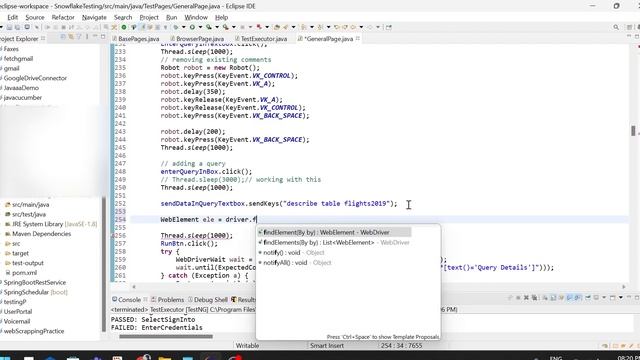Click the Pin Editor toolbar icon
Image resolution: width=640 pixels, height=360 pixels.
pos(389,27)
